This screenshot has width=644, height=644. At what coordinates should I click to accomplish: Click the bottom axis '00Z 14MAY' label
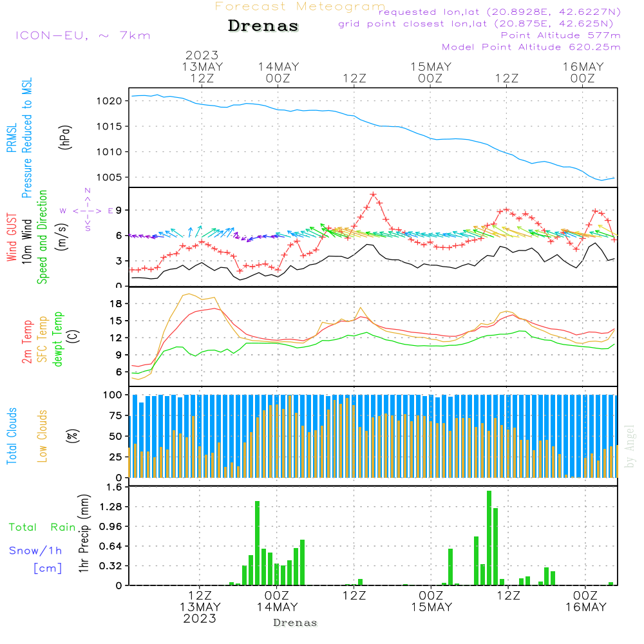click(x=277, y=601)
